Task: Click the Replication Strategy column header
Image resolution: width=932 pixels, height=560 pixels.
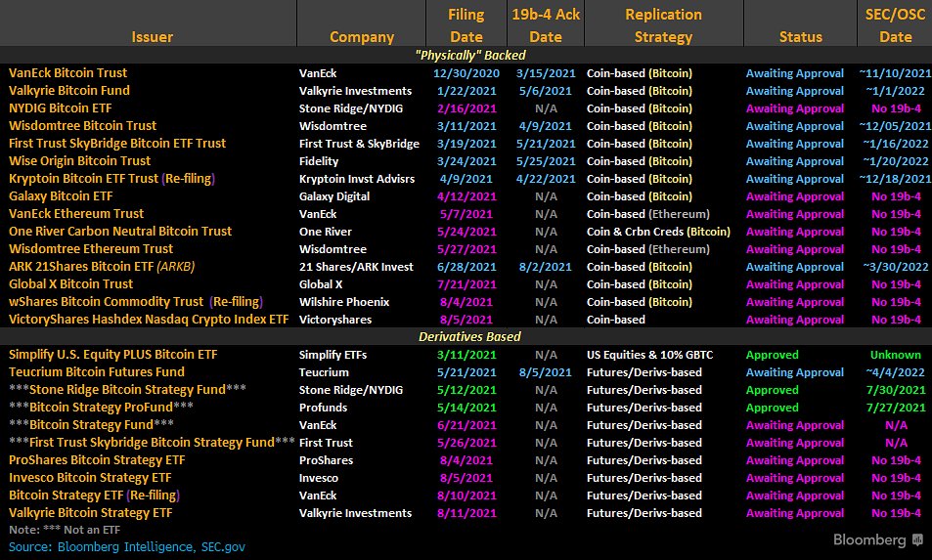Action: pyautogui.click(x=663, y=25)
